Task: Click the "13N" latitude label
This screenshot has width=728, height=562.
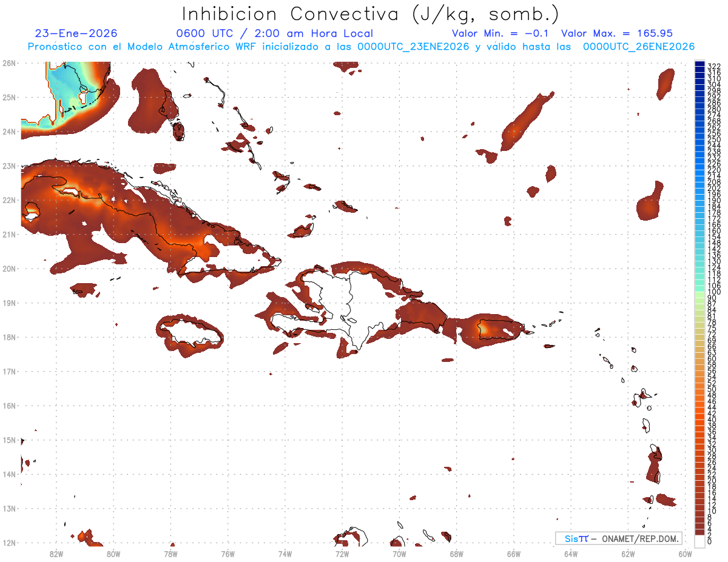Action: click(x=9, y=508)
